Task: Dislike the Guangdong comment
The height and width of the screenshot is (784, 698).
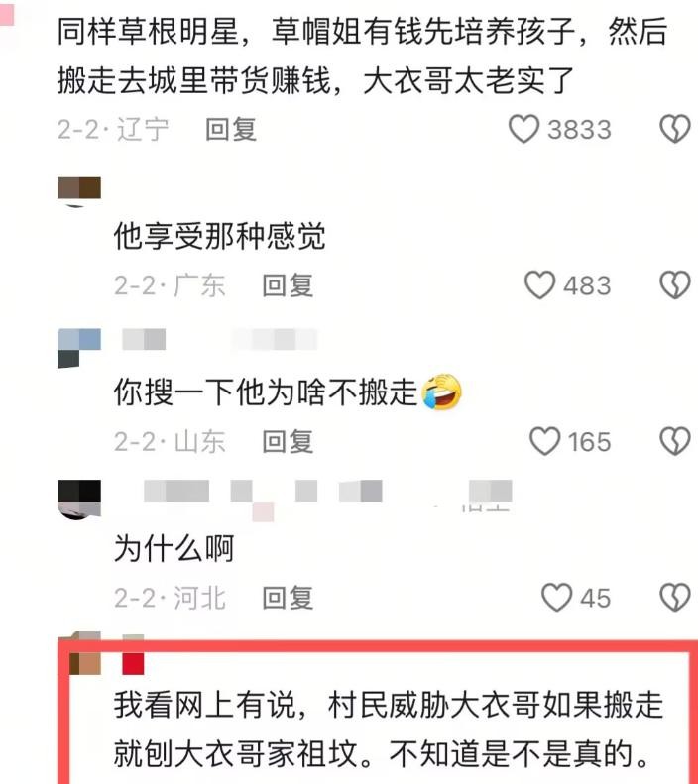Action: click(675, 285)
